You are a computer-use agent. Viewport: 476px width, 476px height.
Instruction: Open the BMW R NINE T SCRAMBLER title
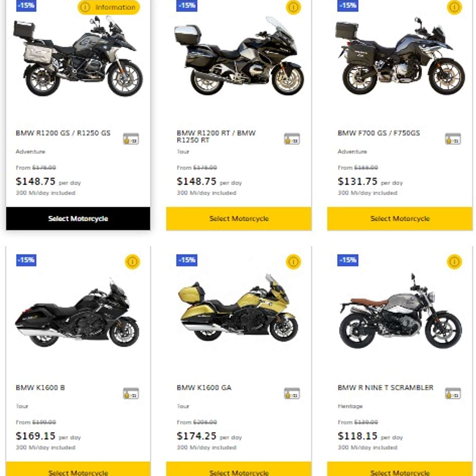(386, 388)
